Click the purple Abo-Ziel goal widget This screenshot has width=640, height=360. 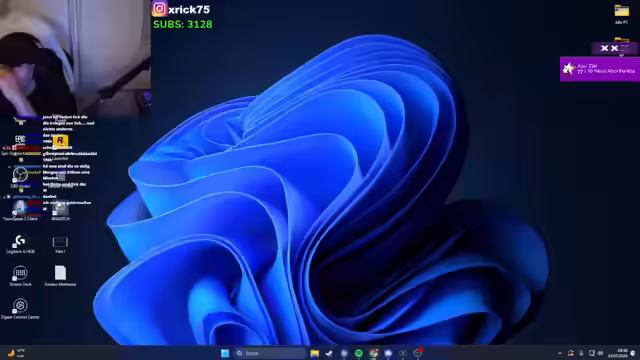tap(600, 69)
